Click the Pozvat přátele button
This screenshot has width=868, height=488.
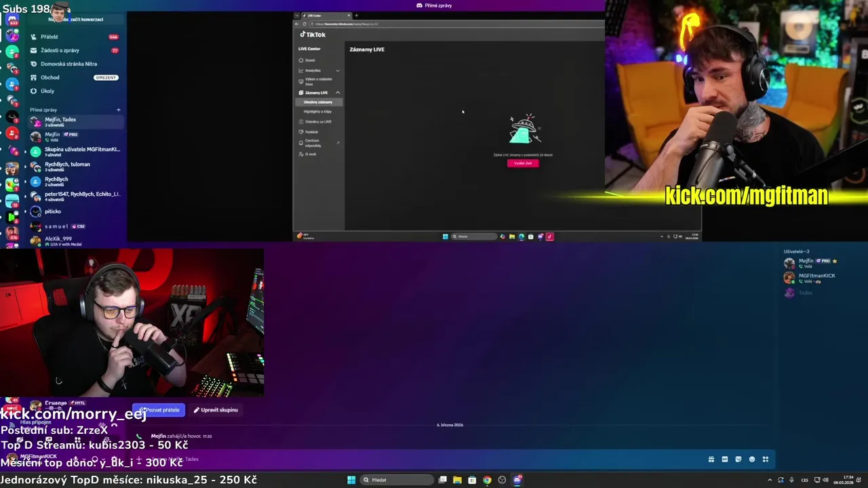coord(159,409)
